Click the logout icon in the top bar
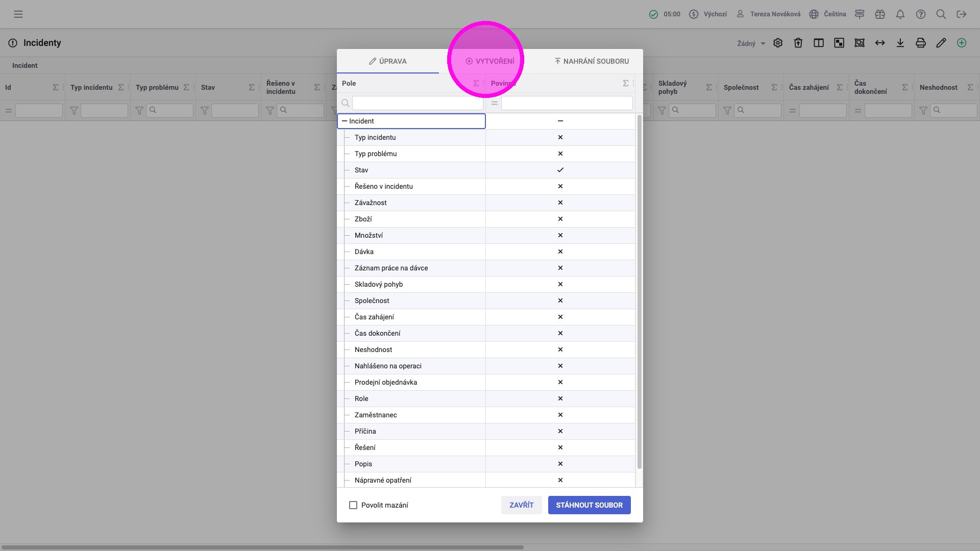 click(962, 14)
